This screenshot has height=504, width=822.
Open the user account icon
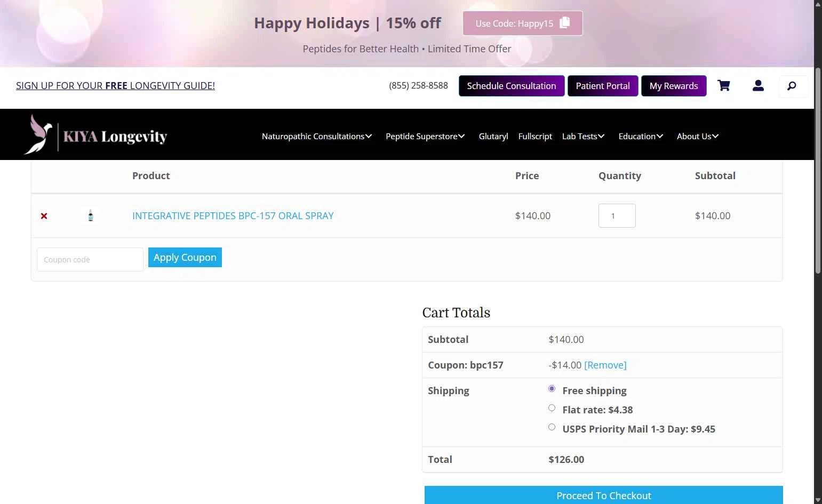pos(758,85)
